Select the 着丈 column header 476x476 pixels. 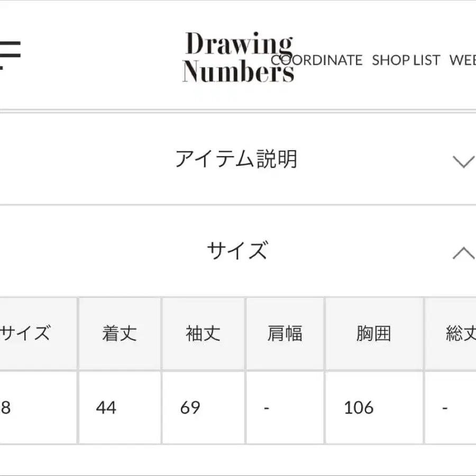pos(120,334)
